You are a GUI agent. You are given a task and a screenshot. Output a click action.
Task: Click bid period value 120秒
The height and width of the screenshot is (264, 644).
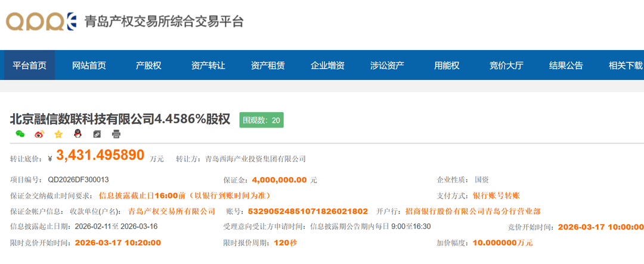tap(286, 243)
